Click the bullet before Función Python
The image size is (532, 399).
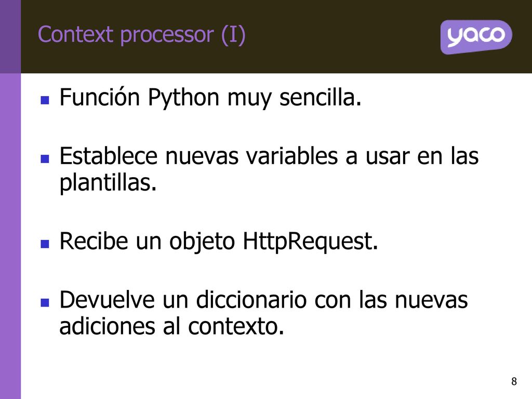click(x=45, y=100)
